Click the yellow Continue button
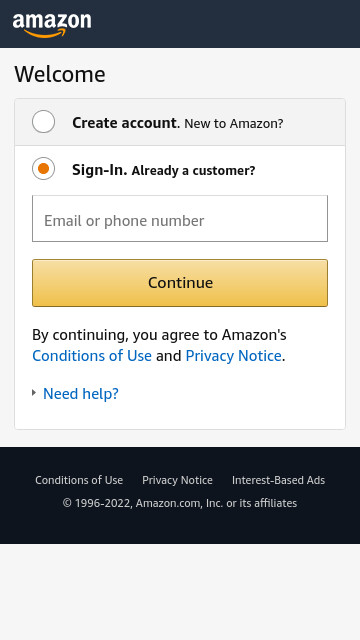This screenshot has width=360, height=640. pyautogui.click(x=180, y=283)
